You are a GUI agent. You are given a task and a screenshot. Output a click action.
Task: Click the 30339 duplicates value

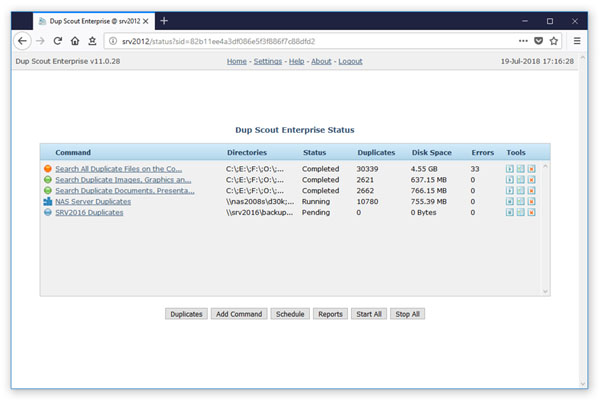(x=367, y=169)
